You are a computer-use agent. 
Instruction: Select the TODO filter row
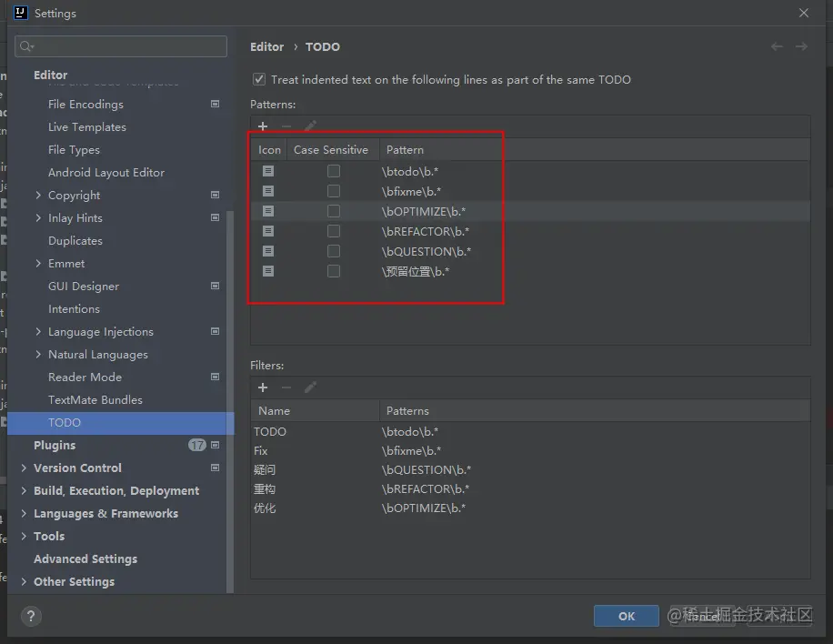click(530, 431)
